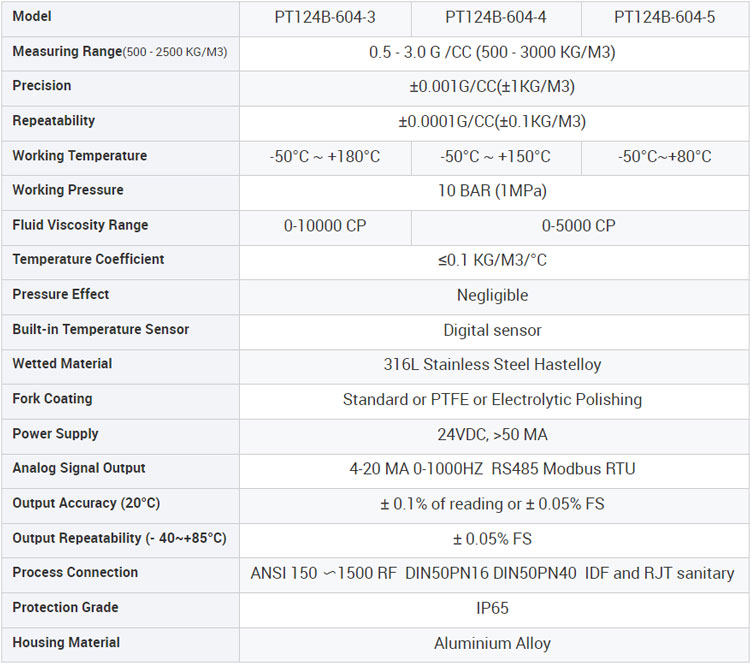Screen dimensions: 750x663
Task: Select the 0.5 - 3.0 G/CC value
Action: pyautogui.click(x=492, y=52)
